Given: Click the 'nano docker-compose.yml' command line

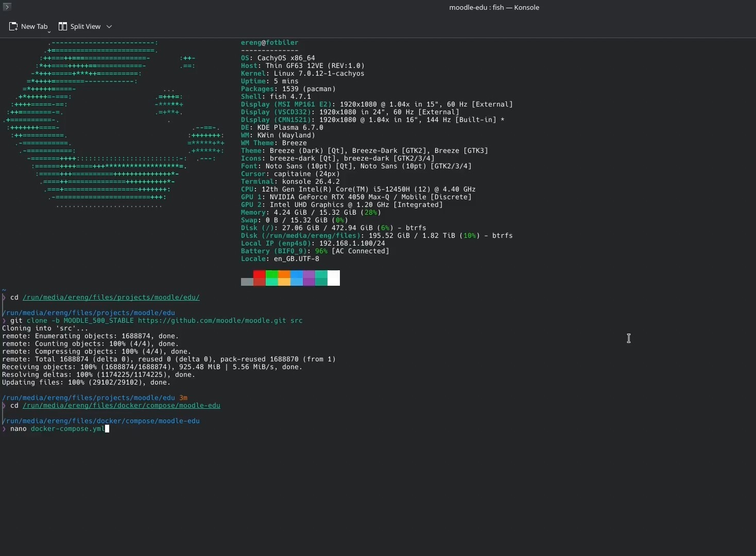Looking at the screenshot, I should (58, 428).
